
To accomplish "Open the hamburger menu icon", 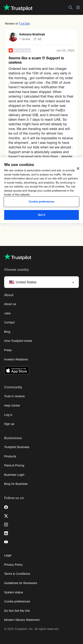I will [78, 7].
